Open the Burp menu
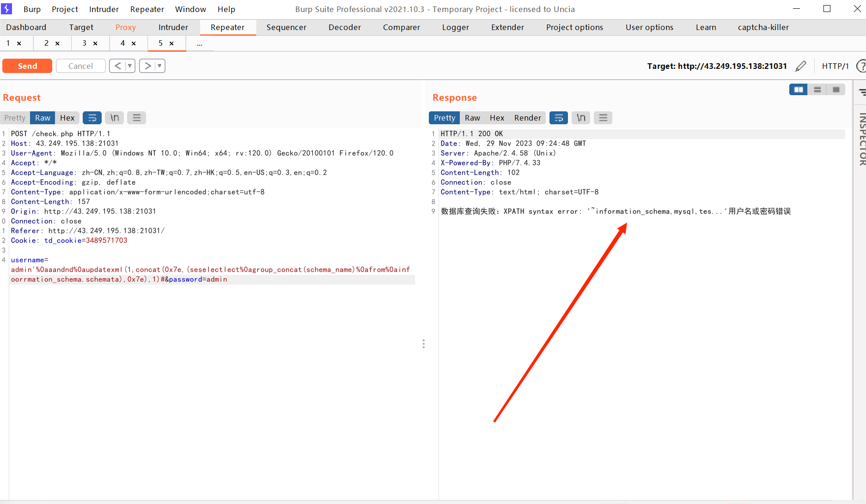 point(32,9)
